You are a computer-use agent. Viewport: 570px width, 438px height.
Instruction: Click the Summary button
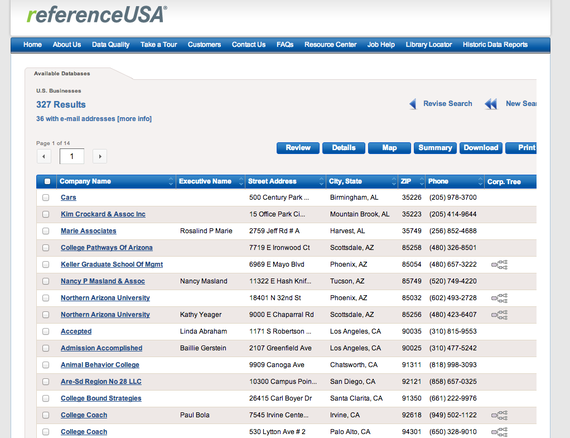tap(435, 148)
